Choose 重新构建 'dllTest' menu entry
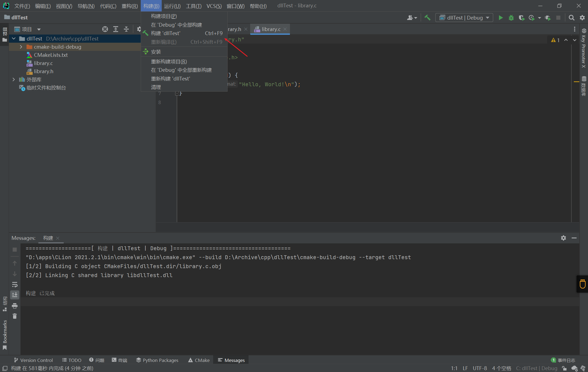Viewport: 588px width, 372px height. point(184,79)
